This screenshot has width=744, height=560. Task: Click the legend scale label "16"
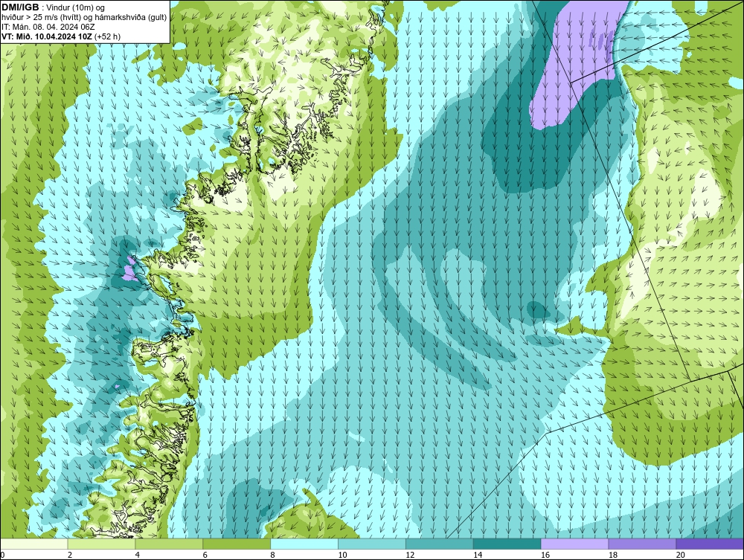pos(545,555)
